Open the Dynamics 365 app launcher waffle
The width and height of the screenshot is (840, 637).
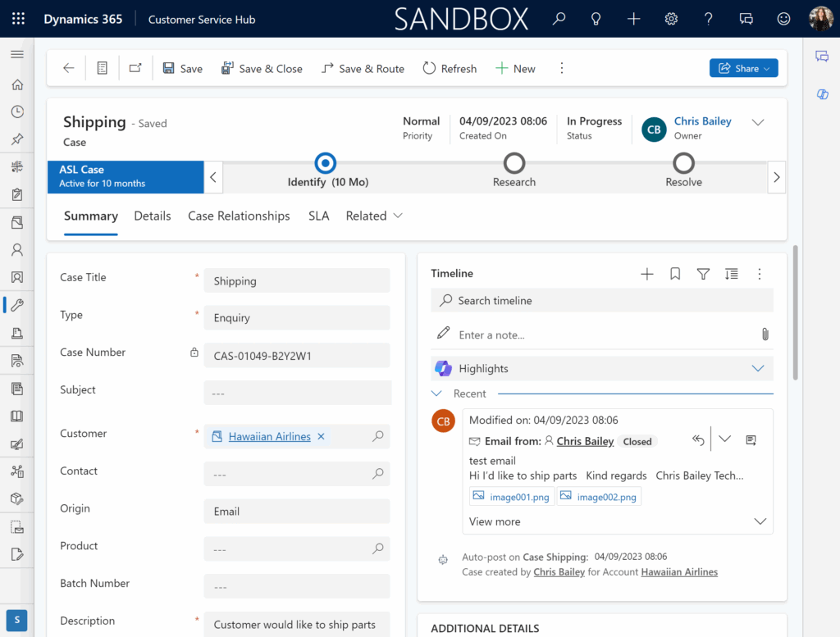click(x=18, y=19)
